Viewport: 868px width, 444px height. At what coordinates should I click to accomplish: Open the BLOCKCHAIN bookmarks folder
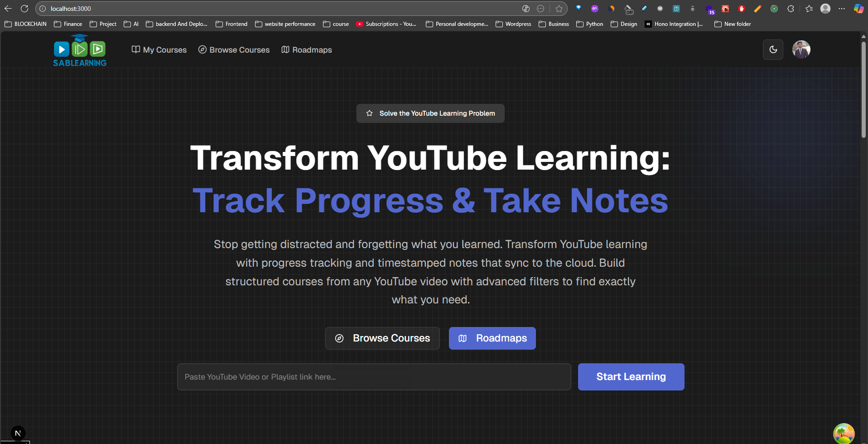click(26, 24)
